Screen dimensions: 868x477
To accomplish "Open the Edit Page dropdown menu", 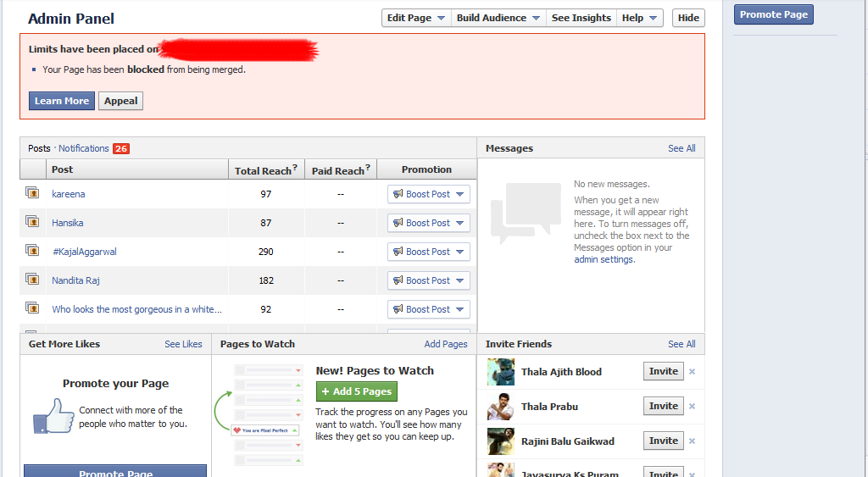I will pyautogui.click(x=415, y=18).
